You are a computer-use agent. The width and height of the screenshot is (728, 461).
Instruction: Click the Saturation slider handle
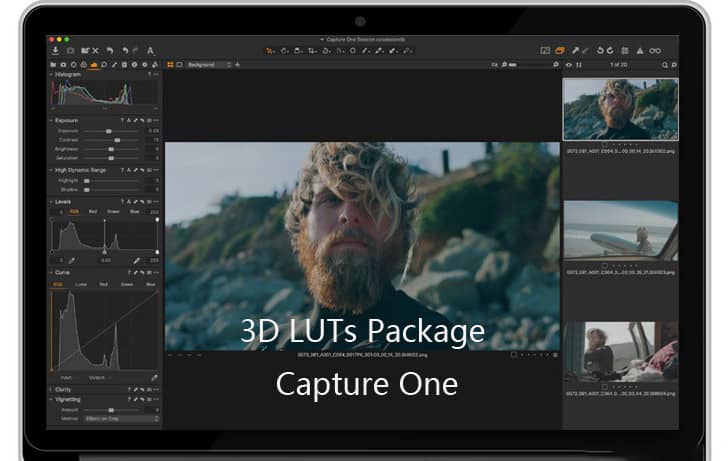point(111,158)
